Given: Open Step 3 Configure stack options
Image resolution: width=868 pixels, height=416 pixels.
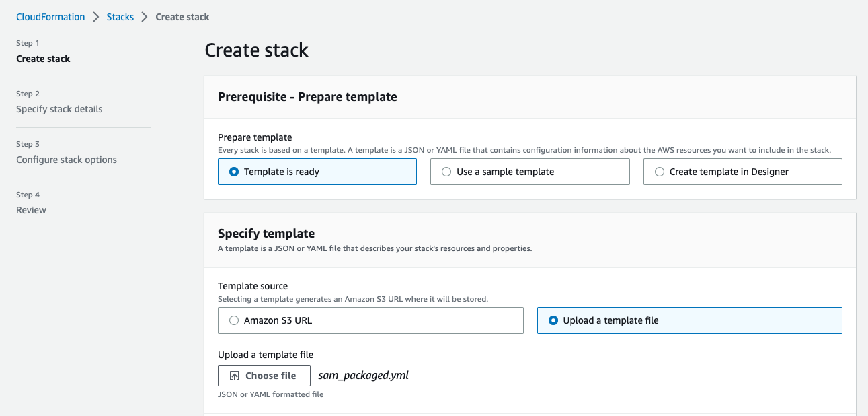Looking at the screenshot, I should tap(67, 160).
